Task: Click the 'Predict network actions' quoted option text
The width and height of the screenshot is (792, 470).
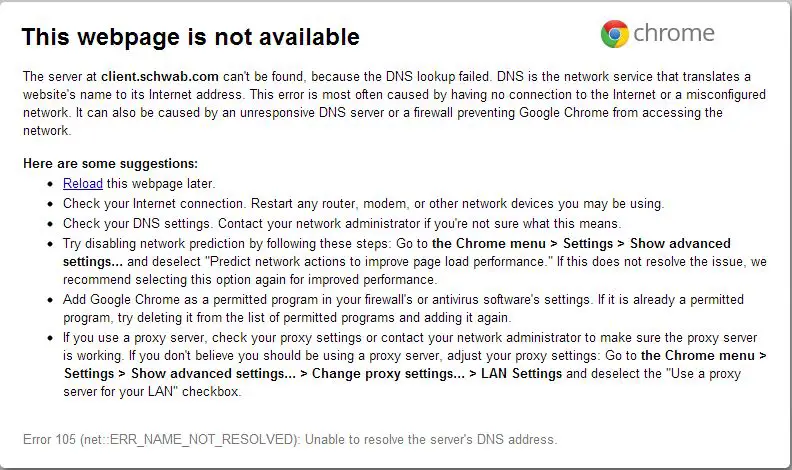Action: (379, 262)
